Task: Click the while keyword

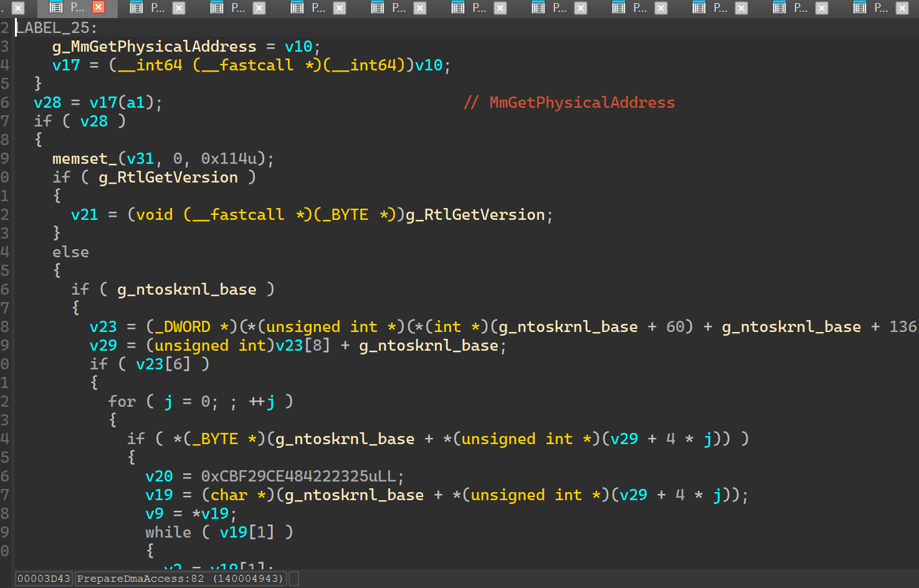Action: pyautogui.click(x=168, y=533)
